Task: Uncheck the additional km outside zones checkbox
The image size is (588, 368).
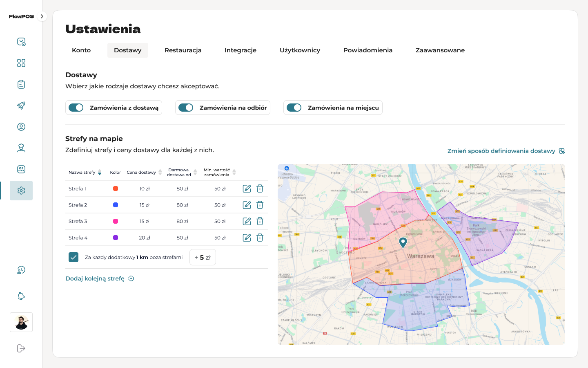Action: pos(73,257)
